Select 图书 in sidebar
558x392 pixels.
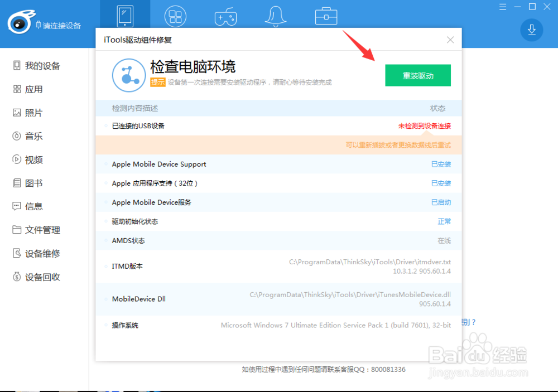coord(28,183)
